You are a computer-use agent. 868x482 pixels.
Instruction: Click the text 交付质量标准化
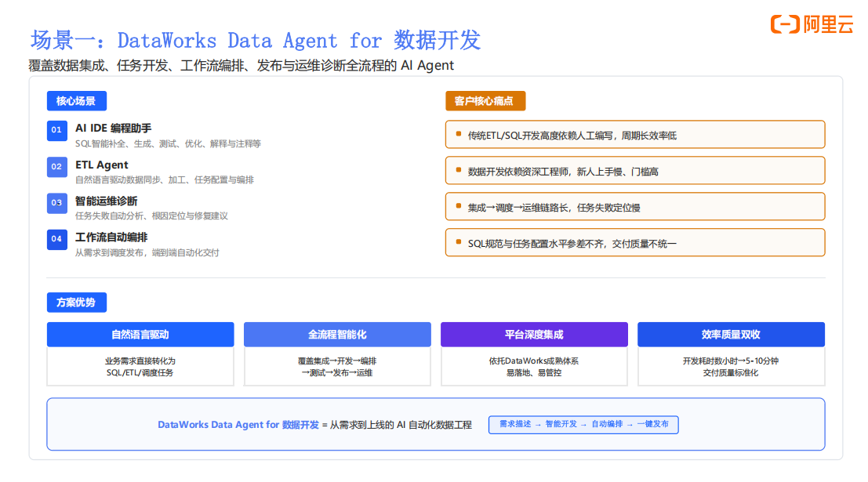pos(731,373)
